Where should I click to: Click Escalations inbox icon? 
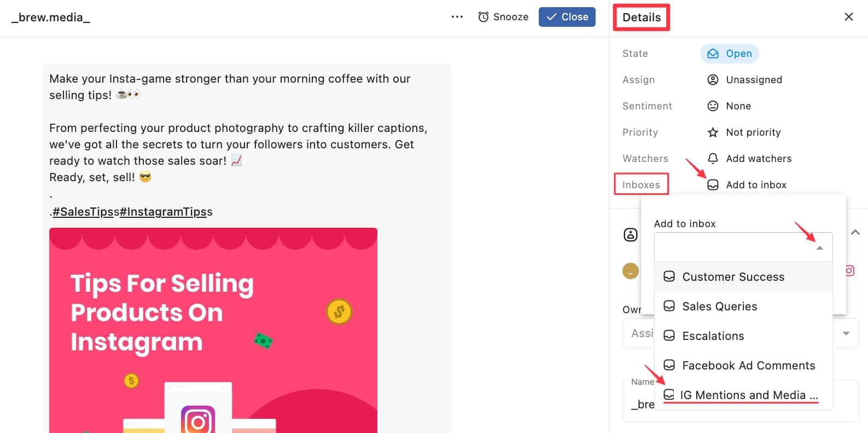669,336
